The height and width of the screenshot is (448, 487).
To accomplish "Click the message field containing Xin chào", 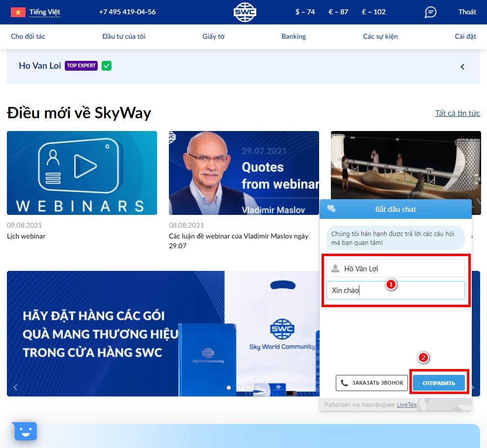I will coord(395,290).
